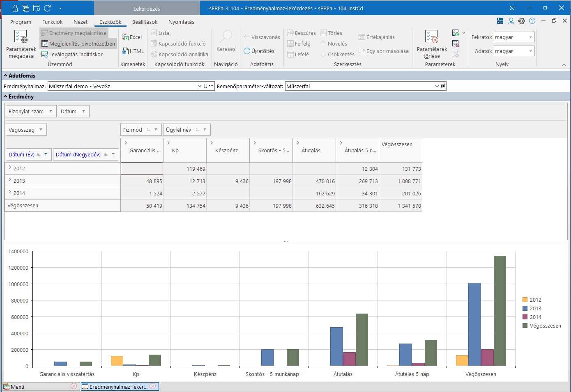Expand the 2013 year row
The height and width of the screenshot is (392, 571).
coord(10,180)
